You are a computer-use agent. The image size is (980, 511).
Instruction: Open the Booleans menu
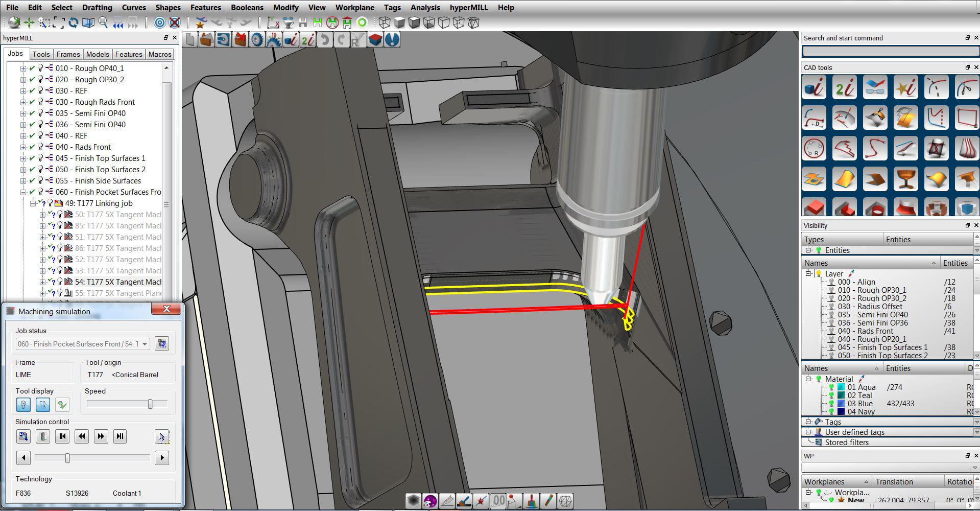[247, 8]
